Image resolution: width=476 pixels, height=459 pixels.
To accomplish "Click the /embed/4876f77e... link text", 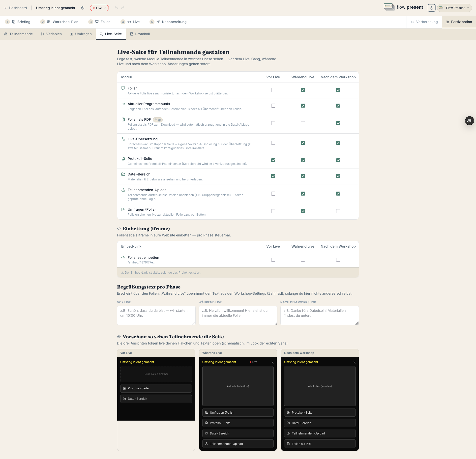I will pos(142,262).
